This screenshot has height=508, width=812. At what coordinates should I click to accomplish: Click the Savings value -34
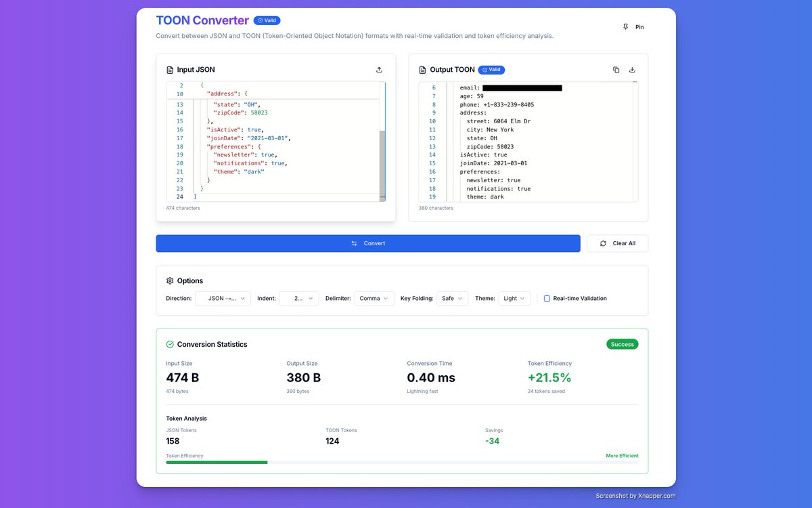pos(492,441)
